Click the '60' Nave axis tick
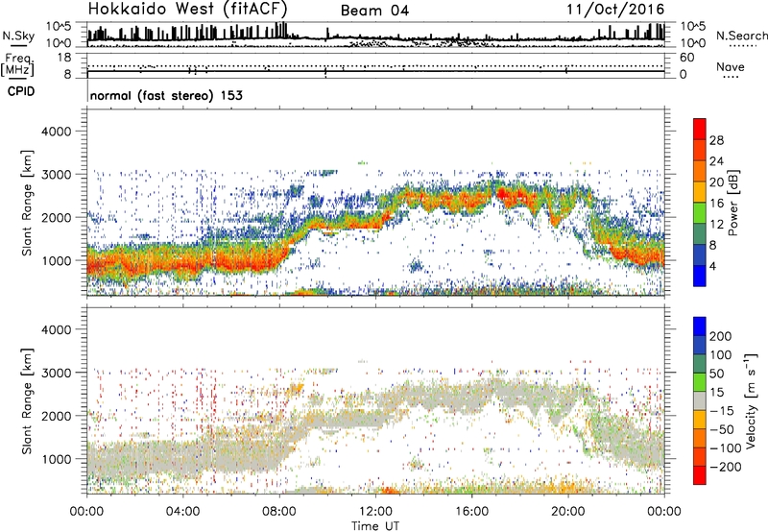768x532 pixels. tap(687, 58)
